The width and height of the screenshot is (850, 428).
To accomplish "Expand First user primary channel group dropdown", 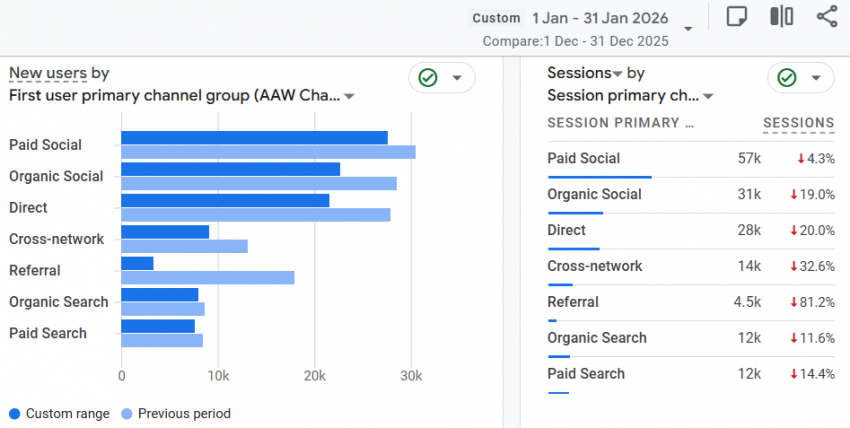I will (x=349, y=97).
